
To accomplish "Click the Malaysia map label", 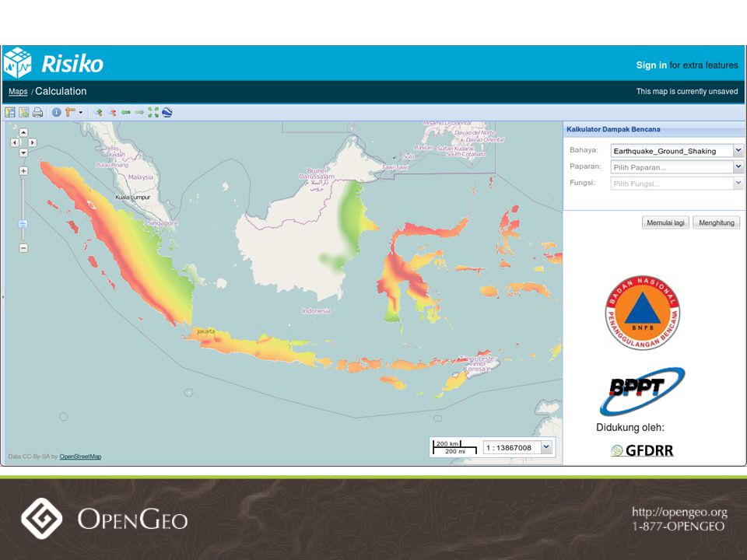I will coord(141,177).
